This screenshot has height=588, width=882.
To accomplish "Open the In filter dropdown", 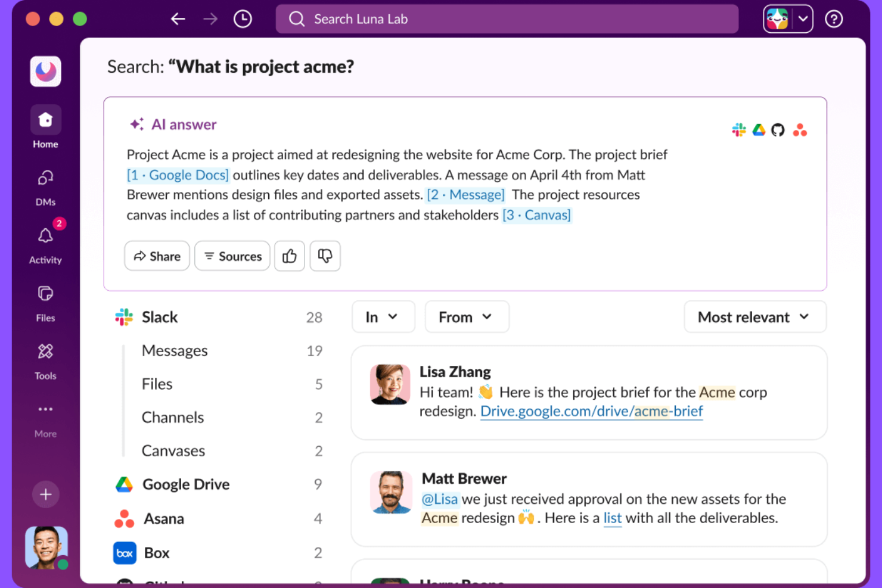I will pos(383,316).
